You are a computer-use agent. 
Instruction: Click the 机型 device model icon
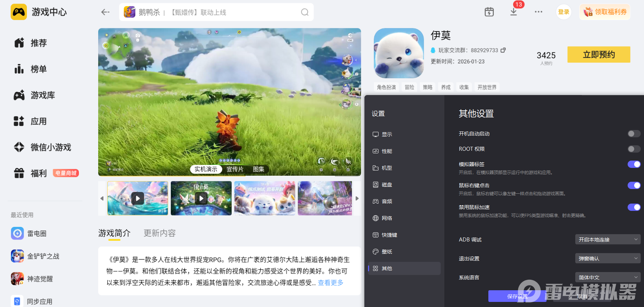point(376,168)
